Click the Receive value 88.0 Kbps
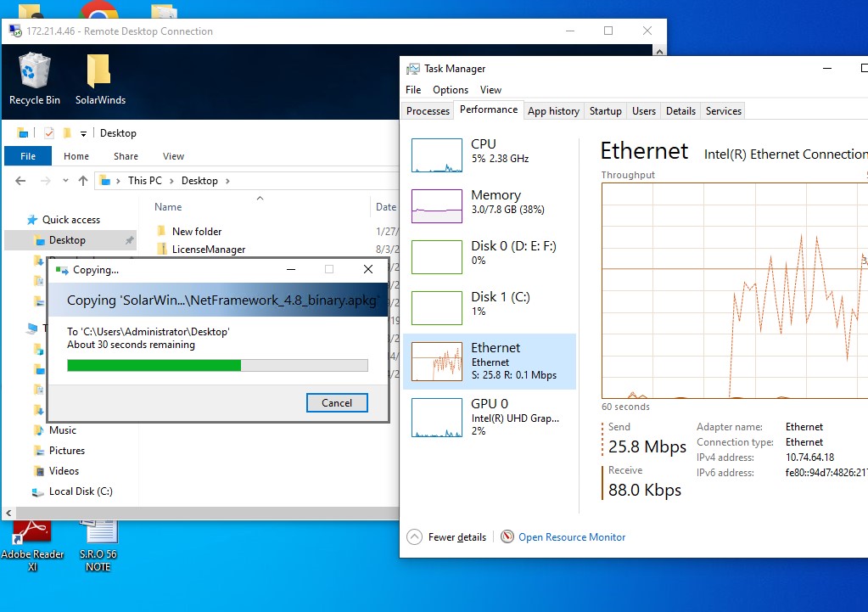Screen dimensions: 868x612 644,490
